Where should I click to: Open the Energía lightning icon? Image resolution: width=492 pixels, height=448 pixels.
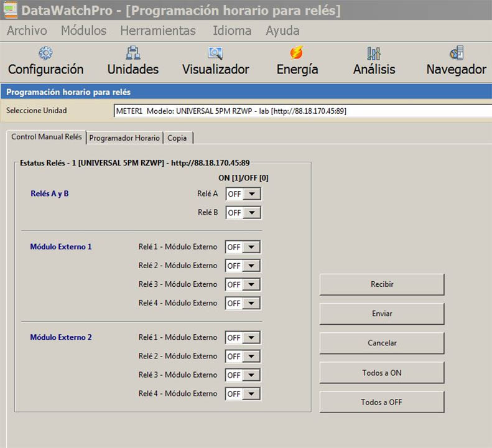click(x=297, y=53)
